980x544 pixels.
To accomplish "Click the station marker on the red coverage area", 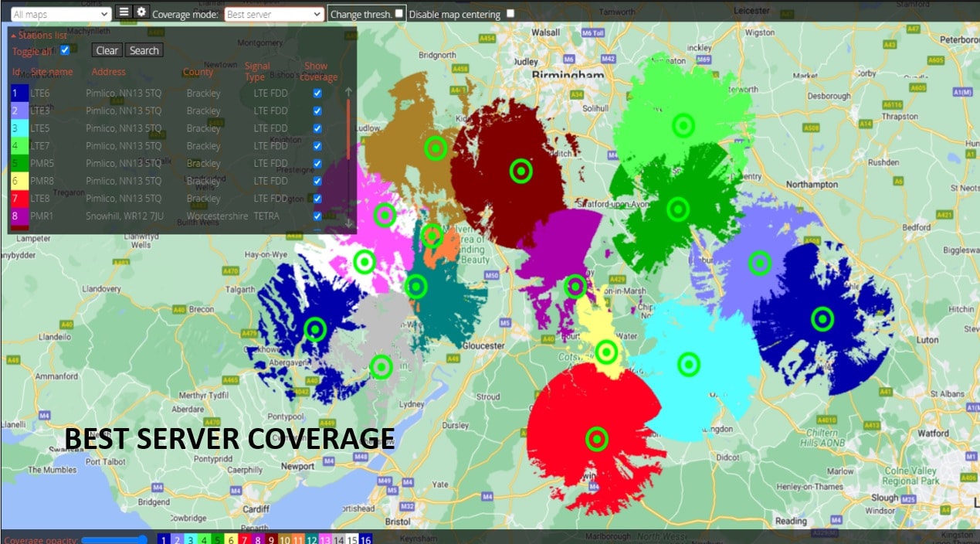I will click(596, 439).
